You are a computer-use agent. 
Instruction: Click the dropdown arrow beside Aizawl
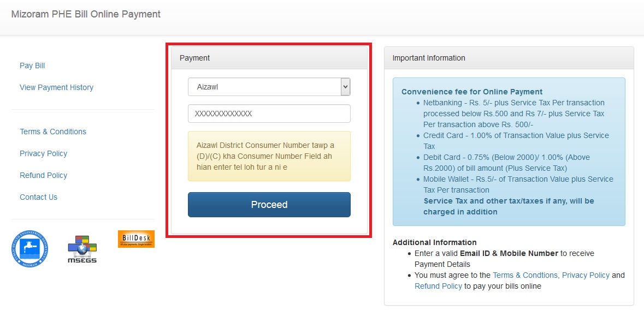[x=345, y=87]
